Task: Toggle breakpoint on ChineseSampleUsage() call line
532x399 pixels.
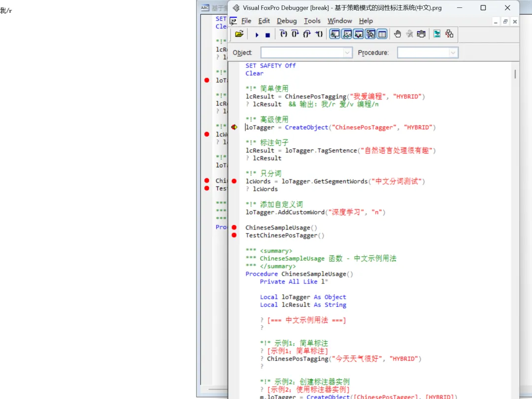Action: click(234, 227)
